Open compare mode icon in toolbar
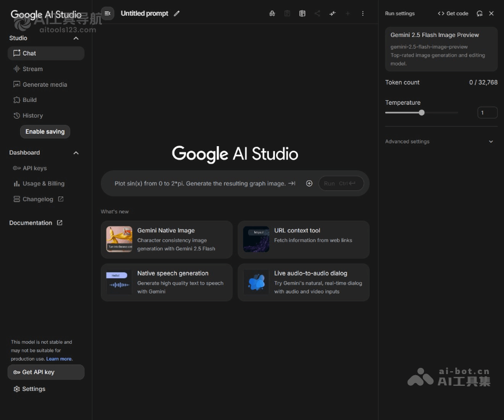This screenshot has width=504, height=420. coord(302,13)
